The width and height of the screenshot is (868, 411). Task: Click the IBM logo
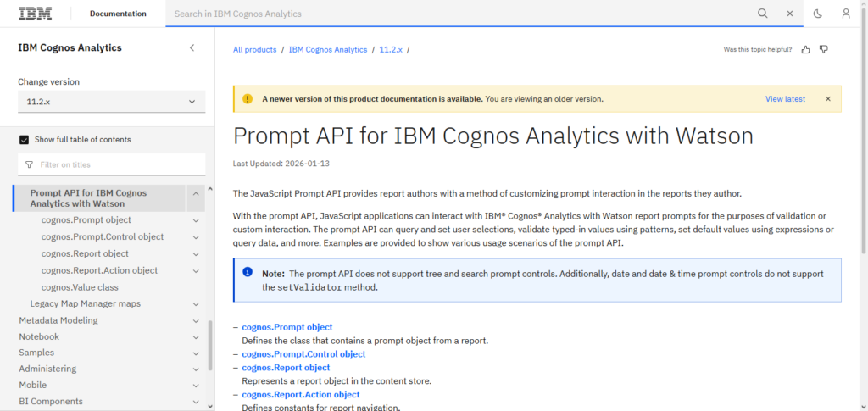[x=36, y=14]
